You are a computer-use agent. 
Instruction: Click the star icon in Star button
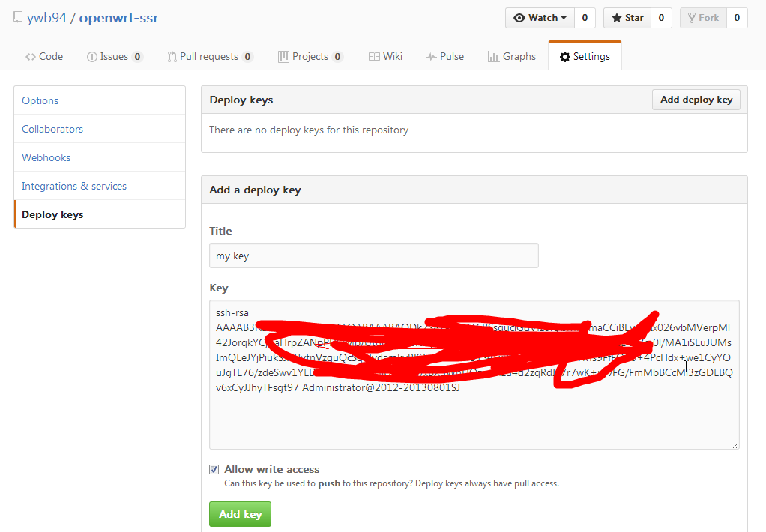(x=617, y=18)
